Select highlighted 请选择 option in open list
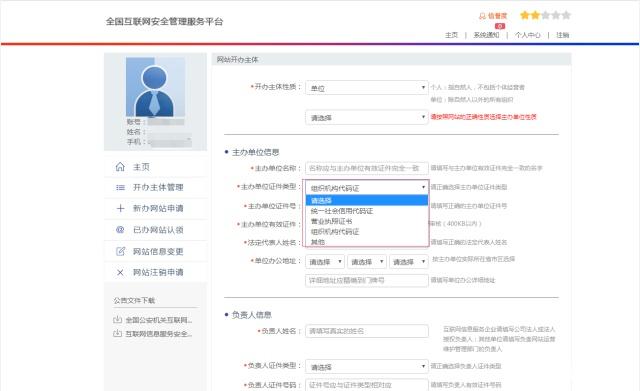This screenshot has height=391, width=640. (x=367, y=200)
